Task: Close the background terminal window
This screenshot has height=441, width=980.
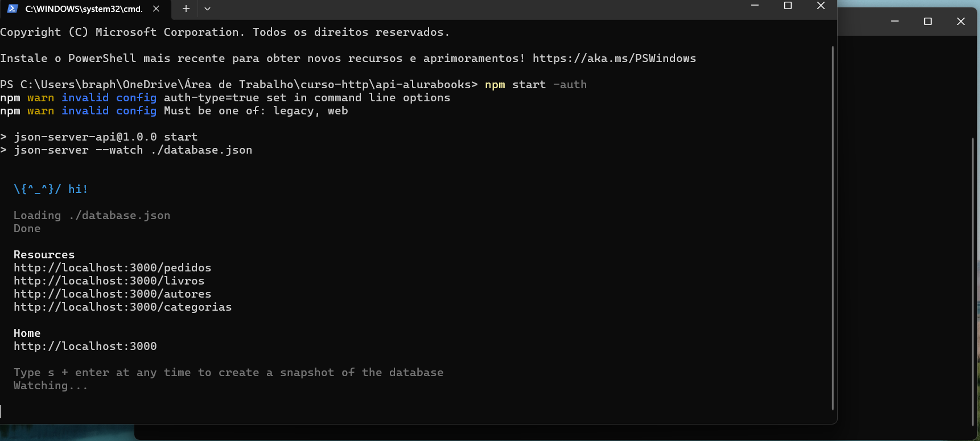Action: click(x=961, y=21)
